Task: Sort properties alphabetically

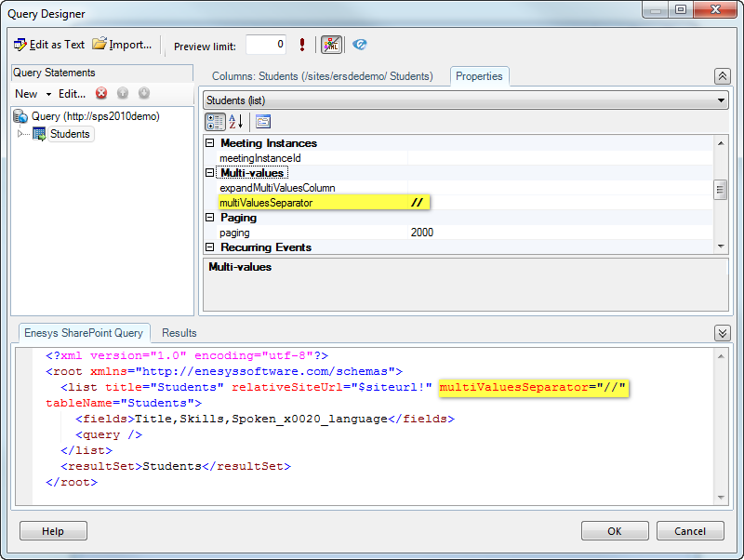Action: (236, 121)
